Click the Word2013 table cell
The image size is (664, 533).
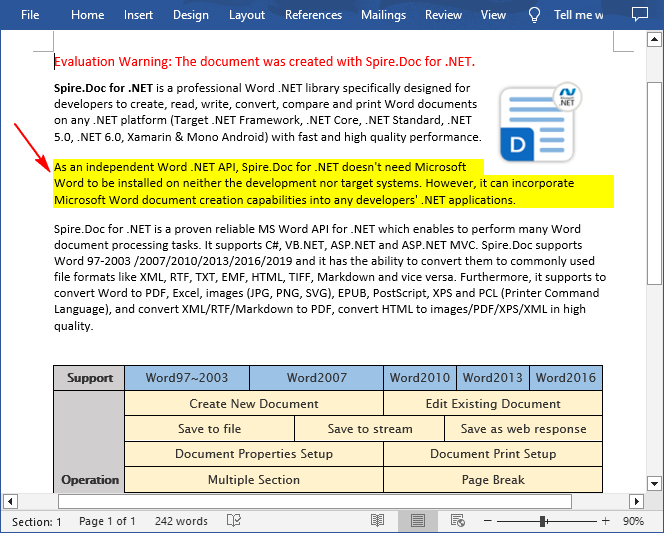tap(492, 378)
